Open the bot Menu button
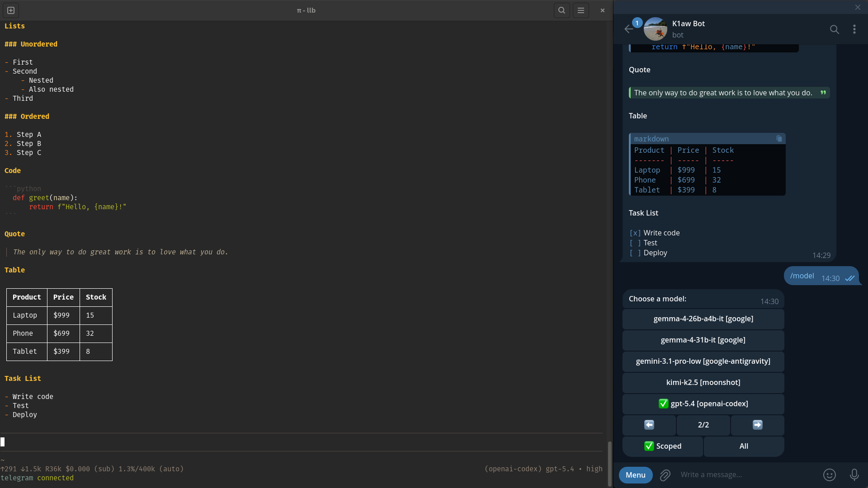Image resolution: width=868 pixels, height=488 pixels. pos(635,475)
